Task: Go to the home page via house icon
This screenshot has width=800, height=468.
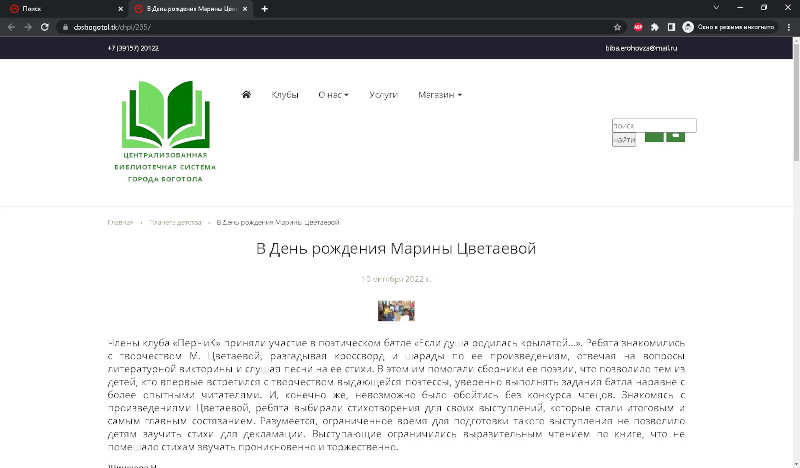Action: [246, 94]
